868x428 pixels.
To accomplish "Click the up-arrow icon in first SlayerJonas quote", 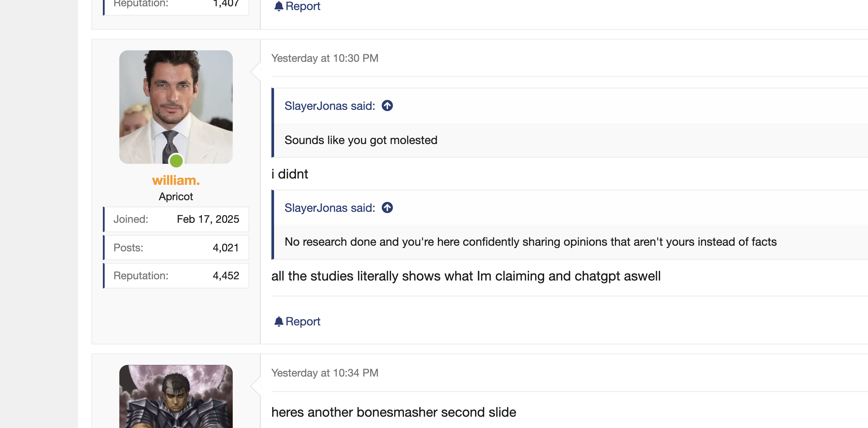I will (x=387, y=106).
